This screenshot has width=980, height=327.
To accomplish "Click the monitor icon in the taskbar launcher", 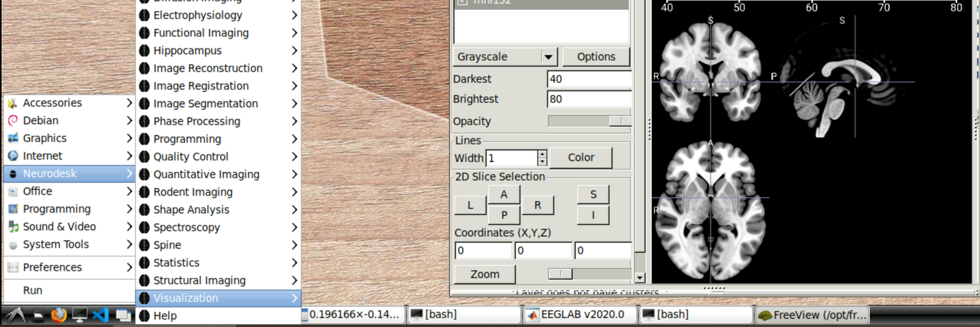I will point(80,315).
